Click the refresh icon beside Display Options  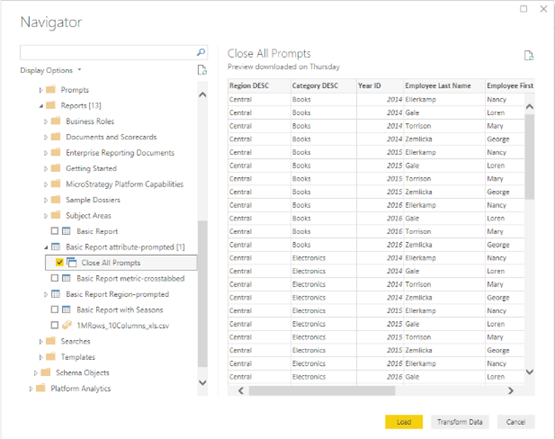pyautogui.click(x=202, y=70)
